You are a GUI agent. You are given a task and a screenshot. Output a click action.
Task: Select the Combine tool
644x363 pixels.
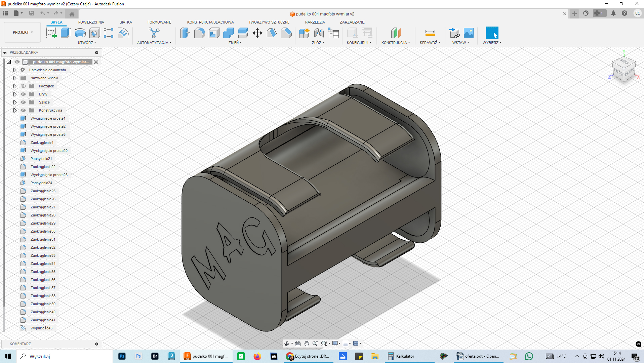click(228, 33)
